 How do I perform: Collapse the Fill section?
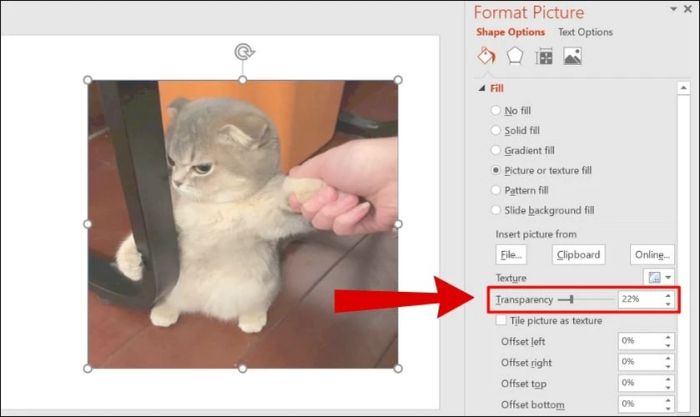click(482, 88)
